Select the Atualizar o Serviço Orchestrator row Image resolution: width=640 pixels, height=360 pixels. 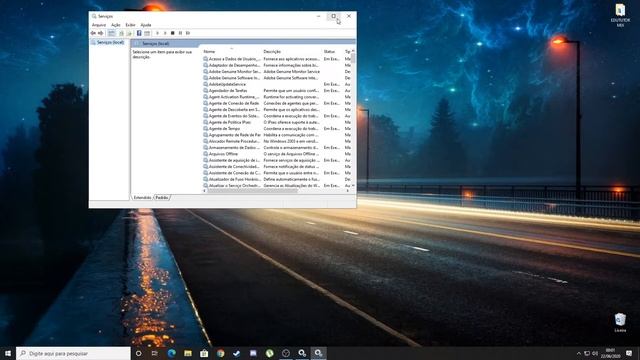coord(277,185)
